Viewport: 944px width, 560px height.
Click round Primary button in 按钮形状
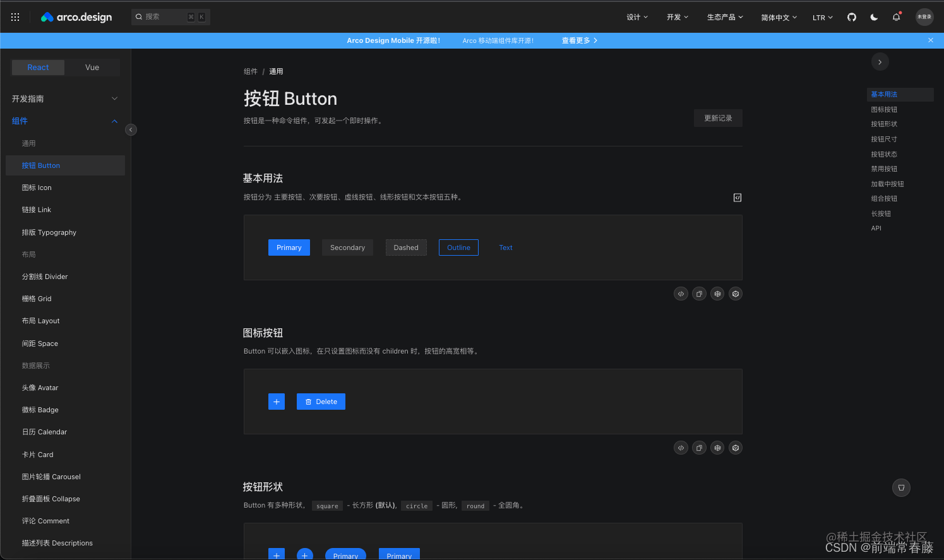(x=345, y=554)
